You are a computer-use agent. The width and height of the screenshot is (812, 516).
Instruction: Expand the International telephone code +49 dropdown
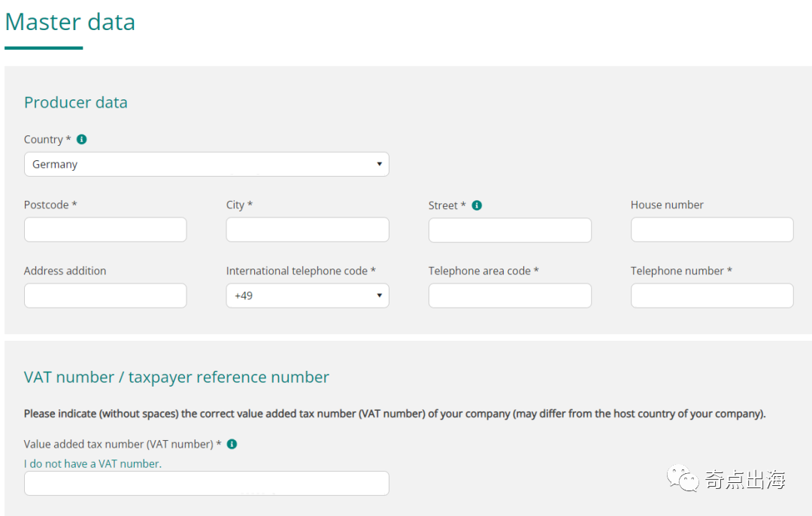307,296
